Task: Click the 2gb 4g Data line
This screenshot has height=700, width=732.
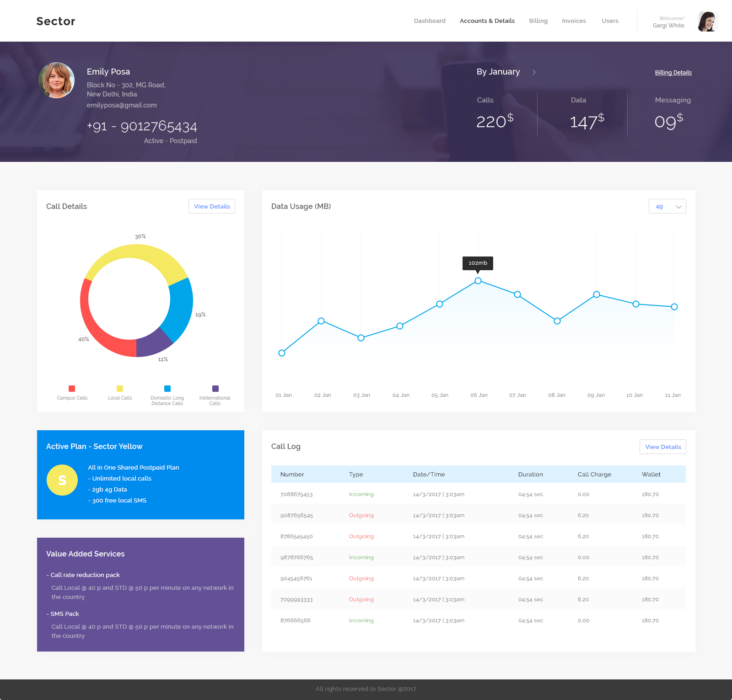Action: [108, 490]
